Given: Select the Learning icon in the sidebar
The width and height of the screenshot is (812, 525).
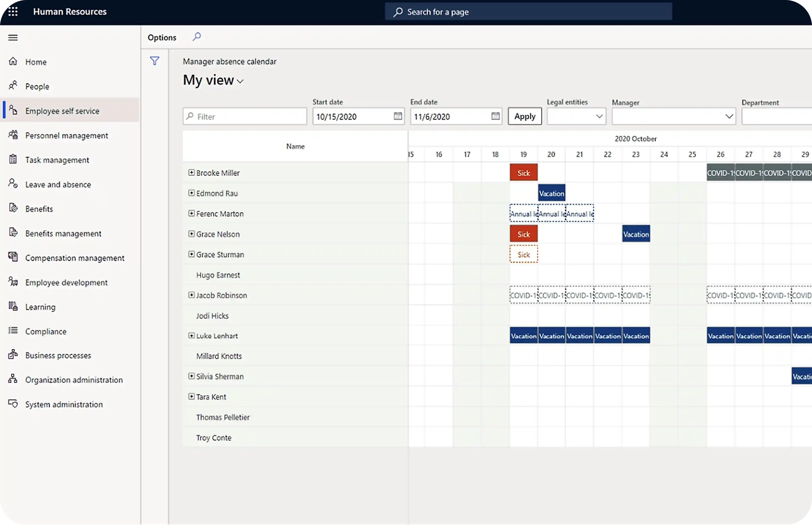Looking at the screenshot, I should pyautogui.click(x=13, y=306).
